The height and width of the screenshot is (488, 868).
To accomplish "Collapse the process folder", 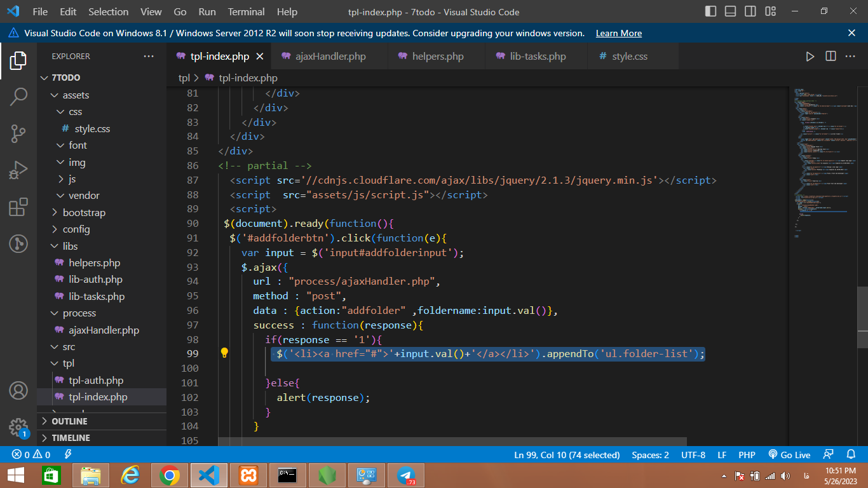I will pos(102,313).
